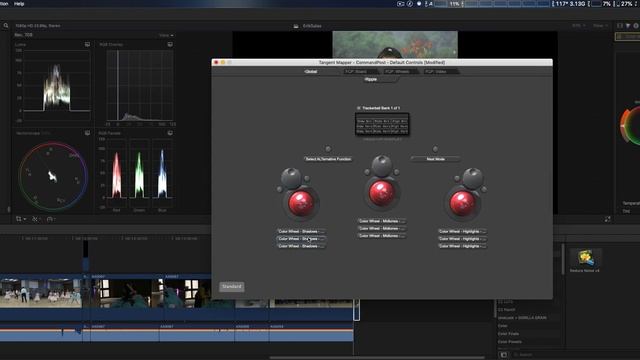Click the round button above Next Mode

click(435, 149)
